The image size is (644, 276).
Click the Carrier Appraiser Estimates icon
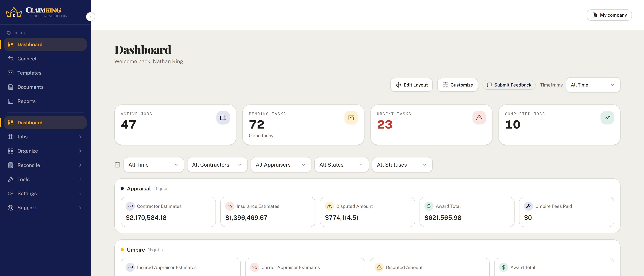coord(255,267)
